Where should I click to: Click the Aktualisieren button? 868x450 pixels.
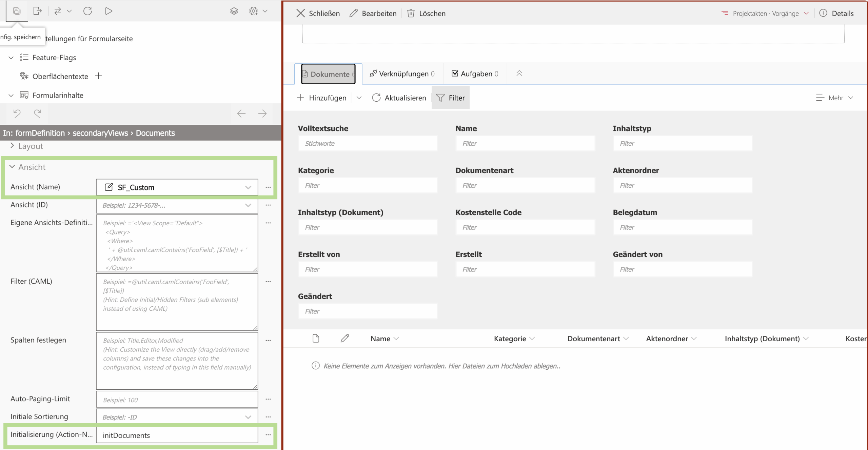[x=399, y=98]
